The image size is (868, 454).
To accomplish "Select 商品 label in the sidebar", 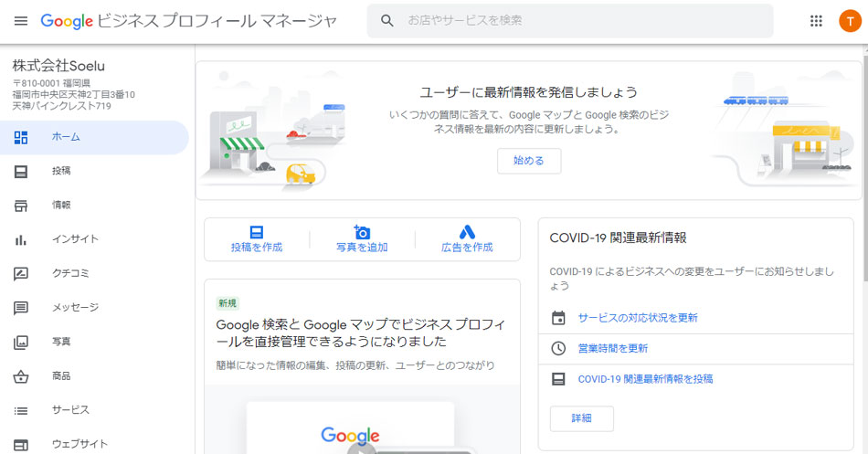I will (x=61, y=376).
